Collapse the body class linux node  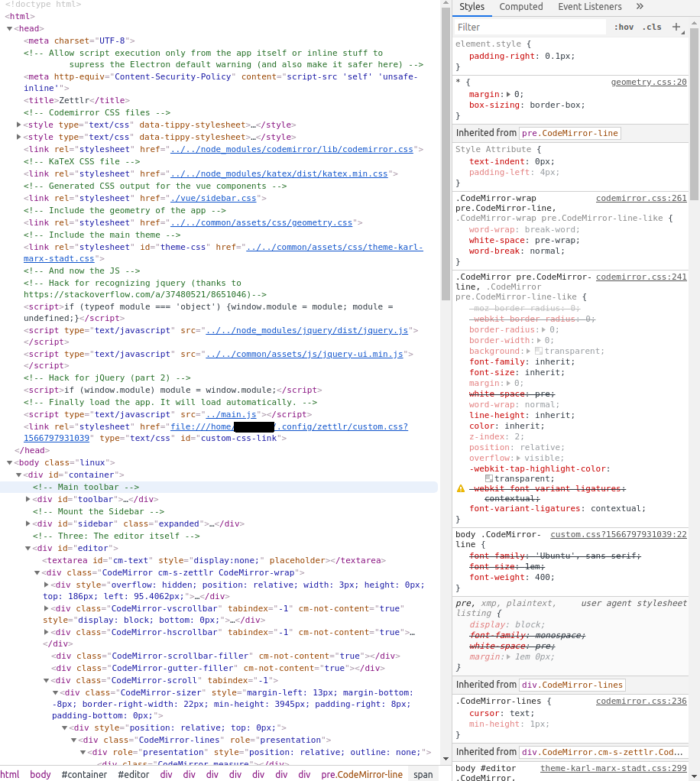click(9, 463)
